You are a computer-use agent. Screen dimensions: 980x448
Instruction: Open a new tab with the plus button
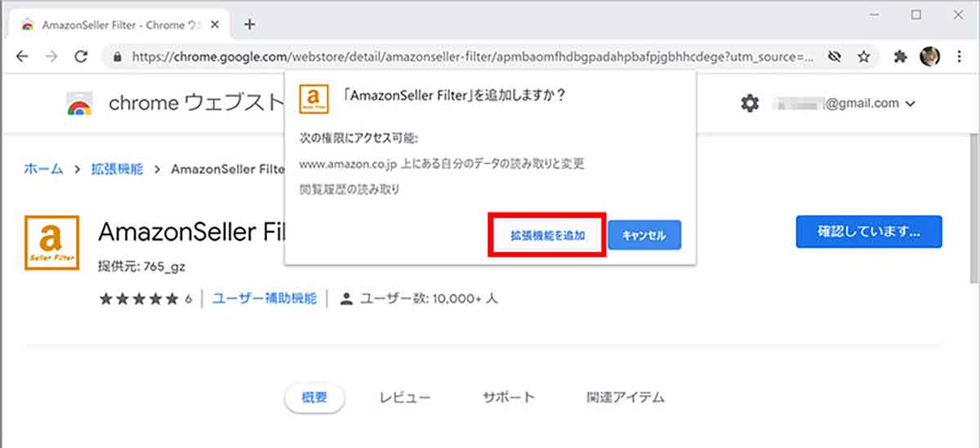tap(250, 24)
